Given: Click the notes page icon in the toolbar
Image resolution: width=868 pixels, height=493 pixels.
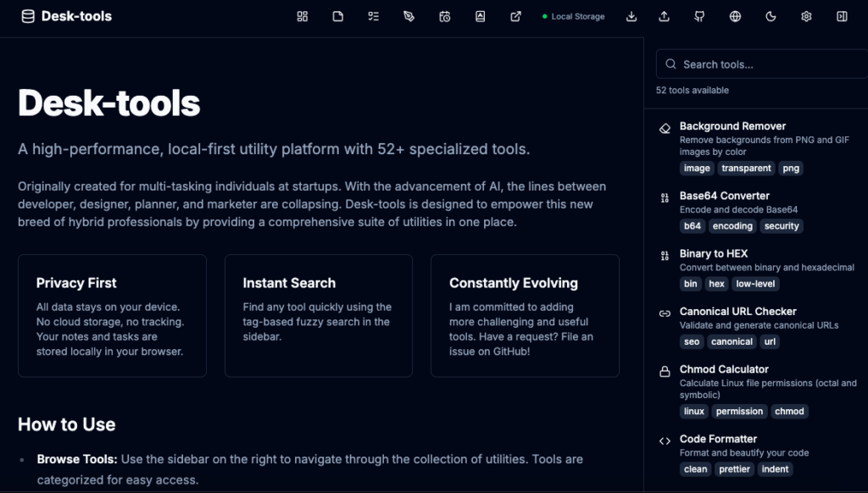Looking at the screenshot, I should (338, 16).
